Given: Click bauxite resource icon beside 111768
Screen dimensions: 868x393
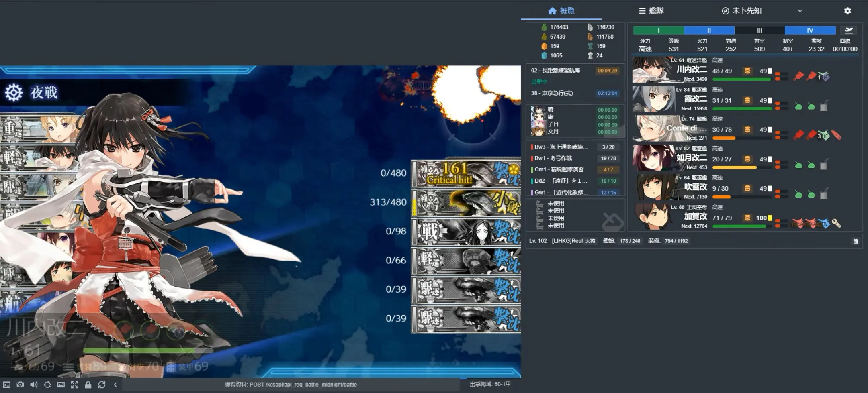Looking at the screenshot, I should [x=590, y=37].
